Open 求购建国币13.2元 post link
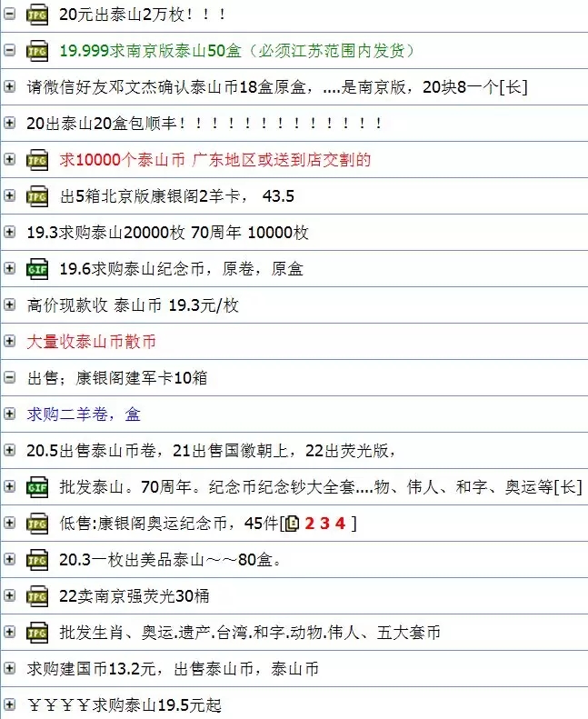The width and height of the screenshot is (588, 719). [172, 669]
